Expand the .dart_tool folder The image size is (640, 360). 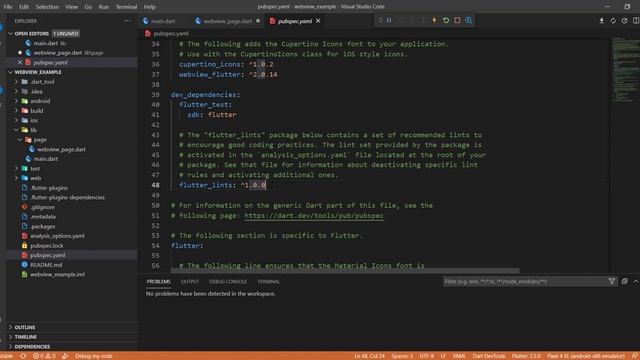42,82
